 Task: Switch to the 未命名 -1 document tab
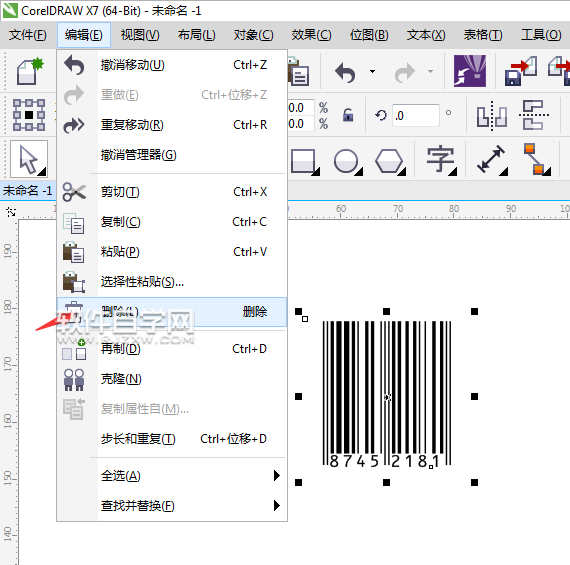[28, 191]
